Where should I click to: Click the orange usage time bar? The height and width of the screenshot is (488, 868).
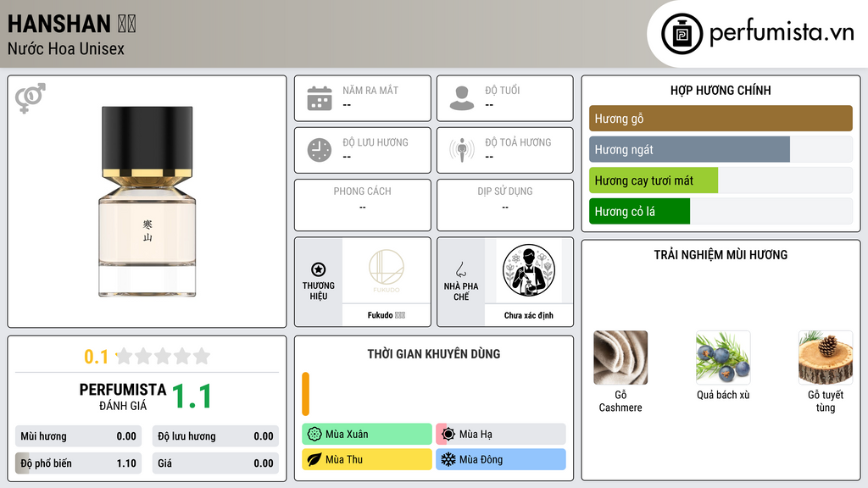pos(305,394)
